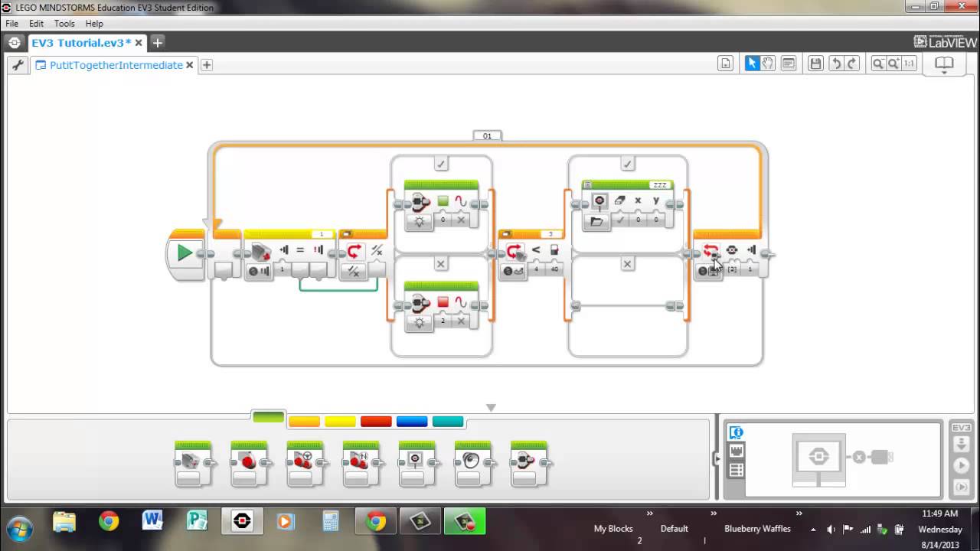Open second switch block sensor mode selector
Screen dimensions: 980x551
pyautogui.click(x=513, y=271)
